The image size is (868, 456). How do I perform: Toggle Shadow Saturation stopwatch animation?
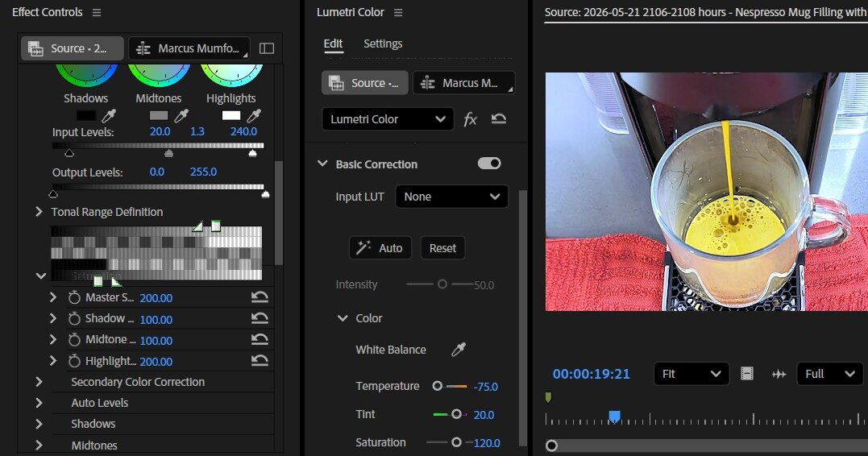pos(74,319)
